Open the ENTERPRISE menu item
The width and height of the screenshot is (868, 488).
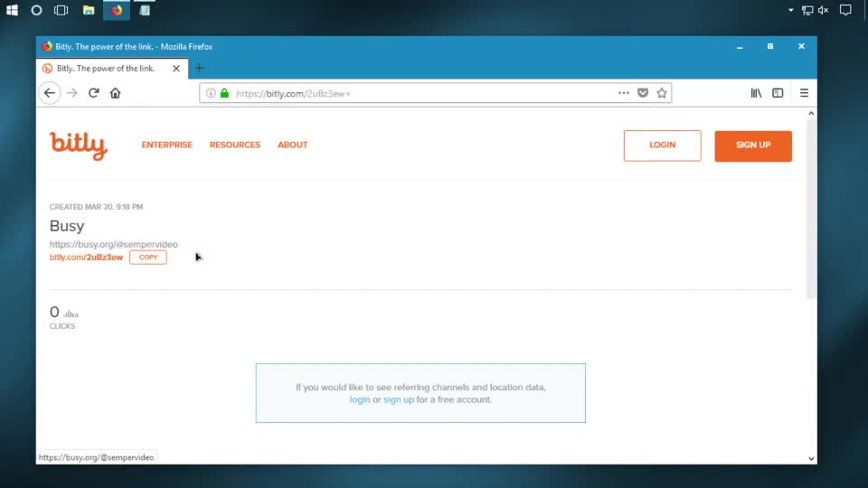(x=166, y=145)
